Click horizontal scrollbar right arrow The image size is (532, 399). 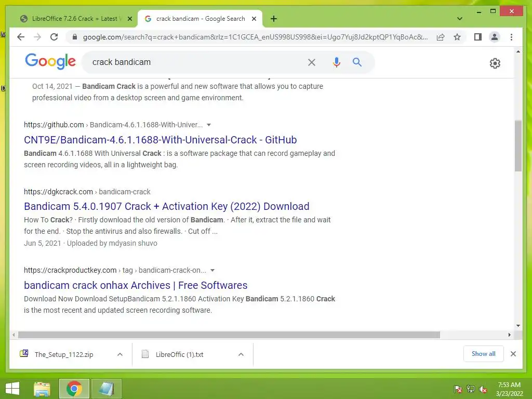click(510, 335)
